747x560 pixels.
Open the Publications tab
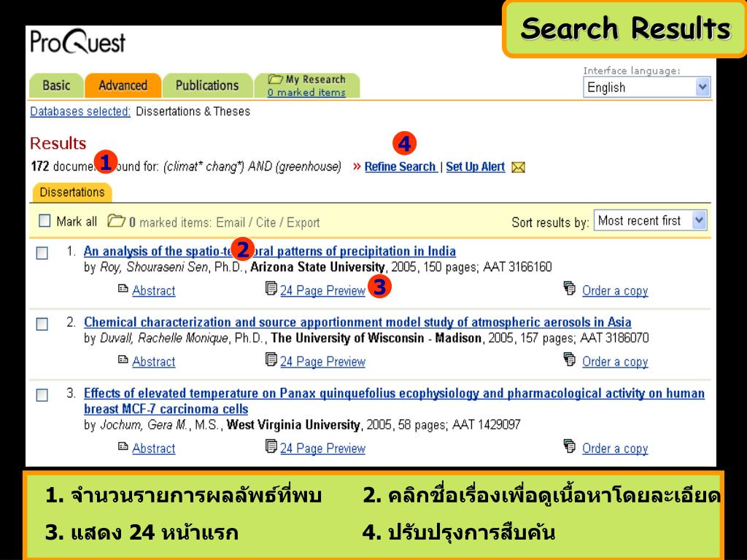click(207, 86)
